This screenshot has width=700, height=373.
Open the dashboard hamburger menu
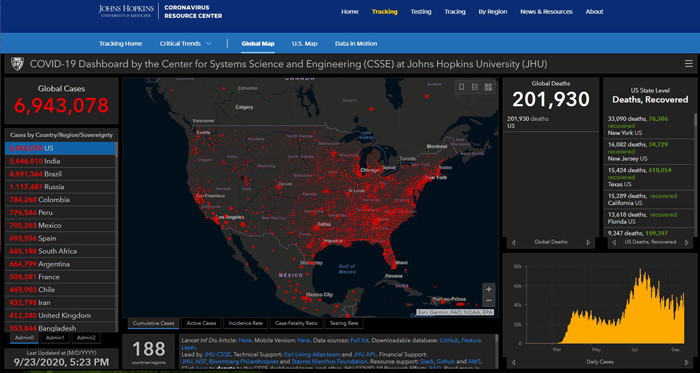[x=688, y=64]
